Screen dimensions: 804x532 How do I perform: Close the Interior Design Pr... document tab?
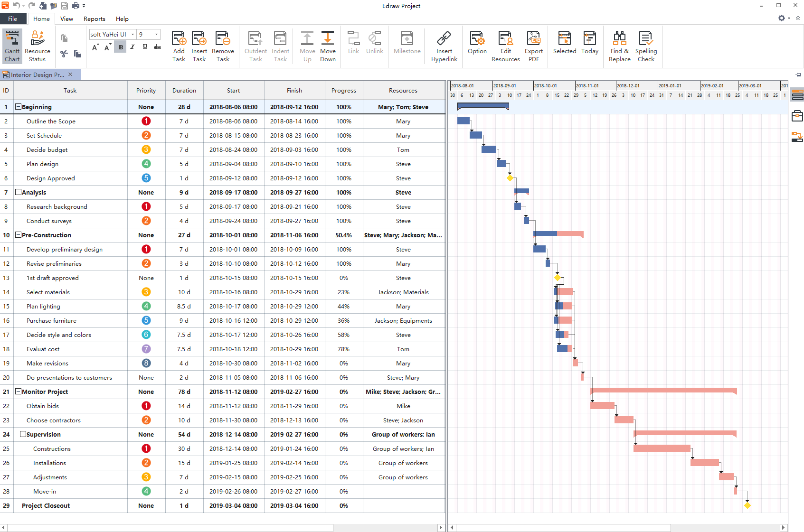coord(70,75)
